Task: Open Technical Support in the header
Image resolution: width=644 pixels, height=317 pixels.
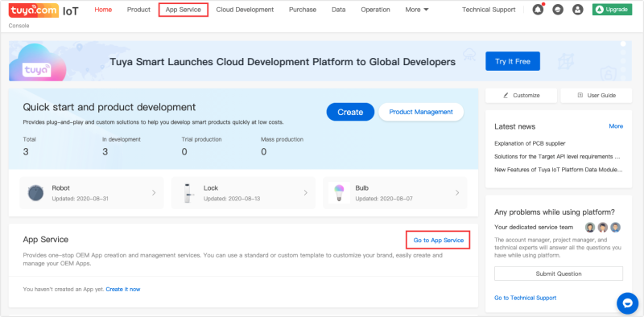Action: click(489, 10)
